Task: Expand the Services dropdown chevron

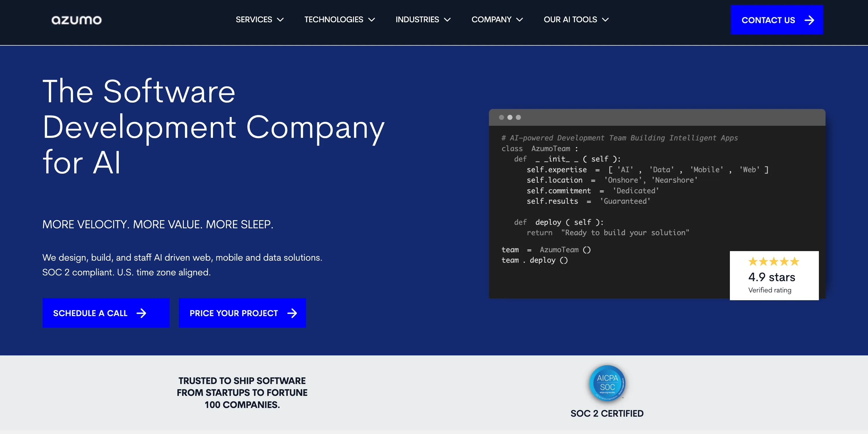Action: point(280,20)
